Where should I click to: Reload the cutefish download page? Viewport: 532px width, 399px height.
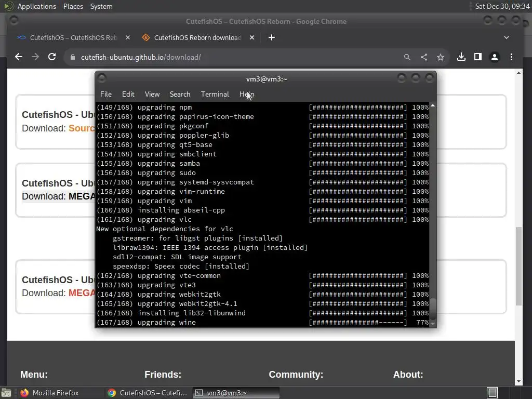pyautogui.click(x=52, y=57)
